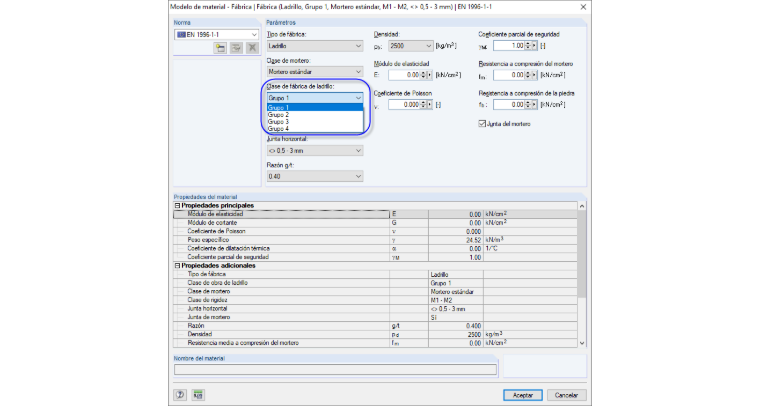This screenshot has width=760, height=406.
Task: Select the Módulo de elasticidad table row
Action: tap(376, 214)
